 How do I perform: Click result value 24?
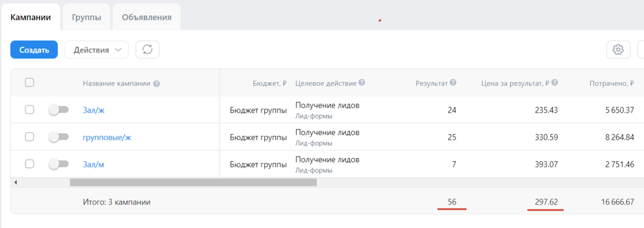click(x=452, y=110)
